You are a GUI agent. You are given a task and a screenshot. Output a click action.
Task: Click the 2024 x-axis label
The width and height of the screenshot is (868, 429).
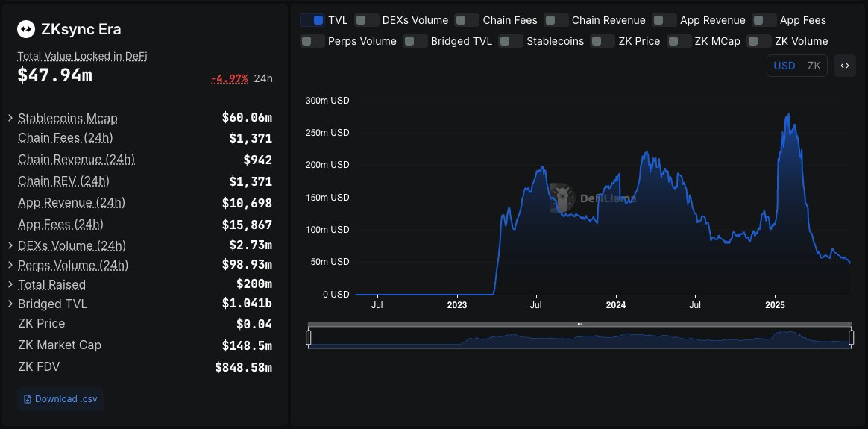[615, 305]
